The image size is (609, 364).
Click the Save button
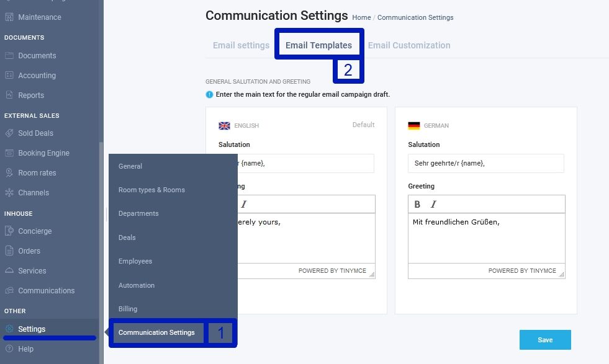click(x=545, y=340)
